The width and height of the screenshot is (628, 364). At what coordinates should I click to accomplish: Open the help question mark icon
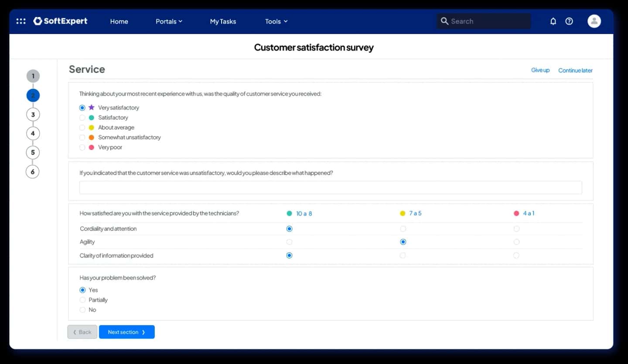coord(569,21)
